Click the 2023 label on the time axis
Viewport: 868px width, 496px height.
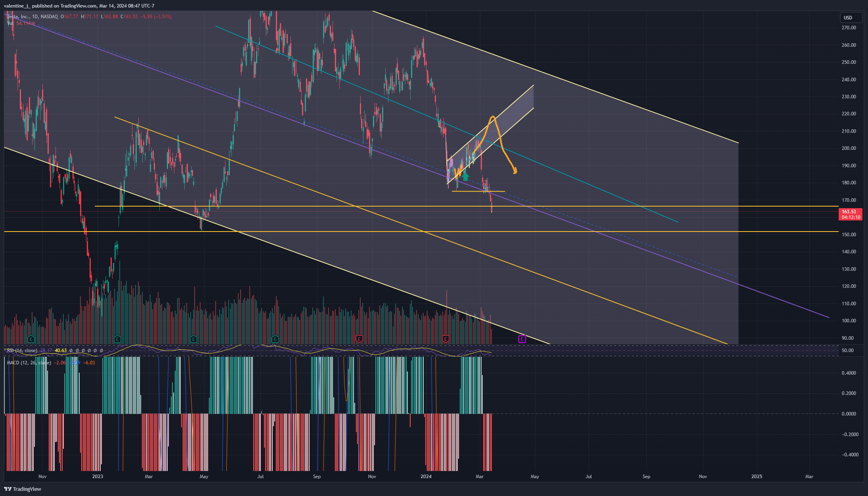pos(98,477)
